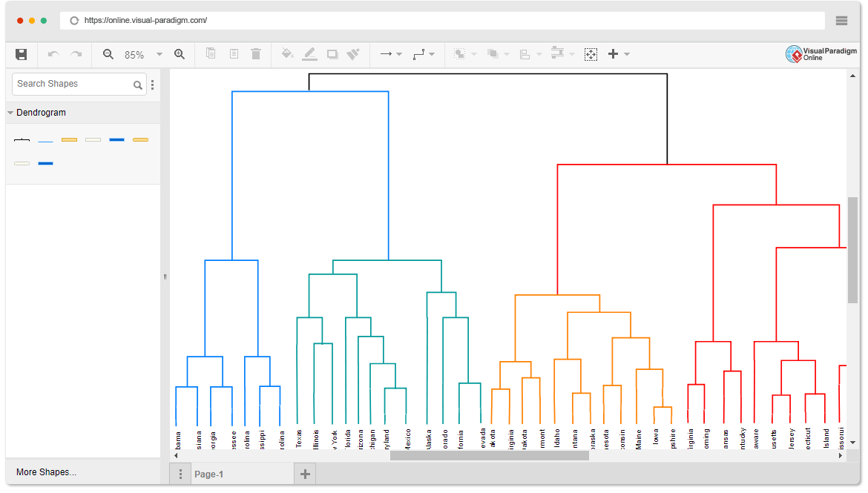Viewport: 868px width, 493px height.
Task: Select the Save icon
Action: pyautogui.click(x=21, y=54)
